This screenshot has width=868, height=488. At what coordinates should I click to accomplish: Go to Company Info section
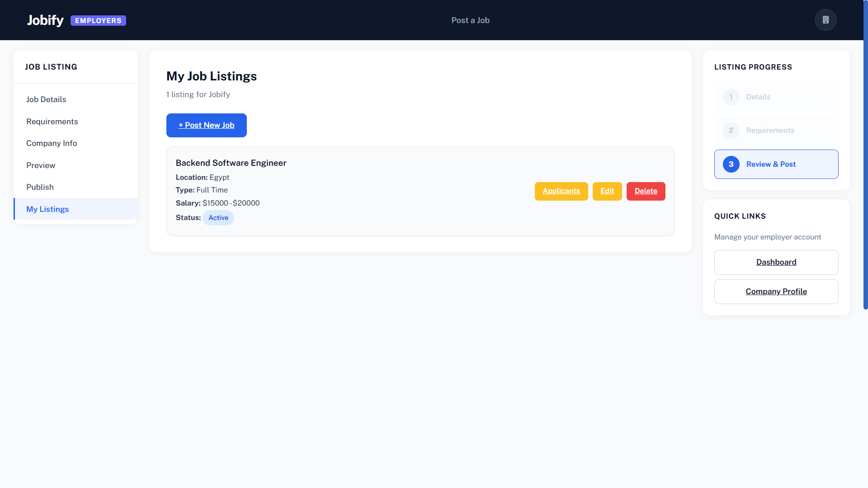76,143
